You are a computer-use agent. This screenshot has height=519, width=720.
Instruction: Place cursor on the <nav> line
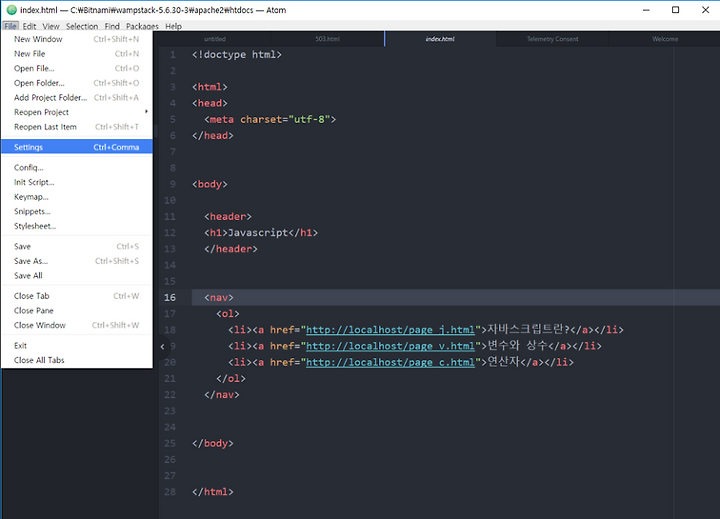click(219, 298)
